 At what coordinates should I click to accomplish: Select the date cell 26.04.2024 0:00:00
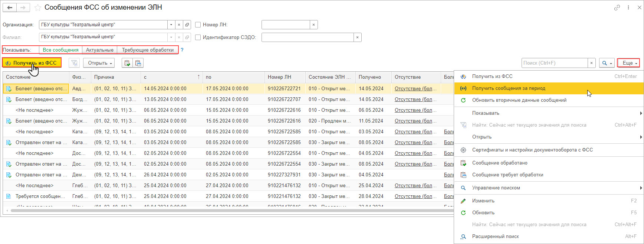coord(172,175)
